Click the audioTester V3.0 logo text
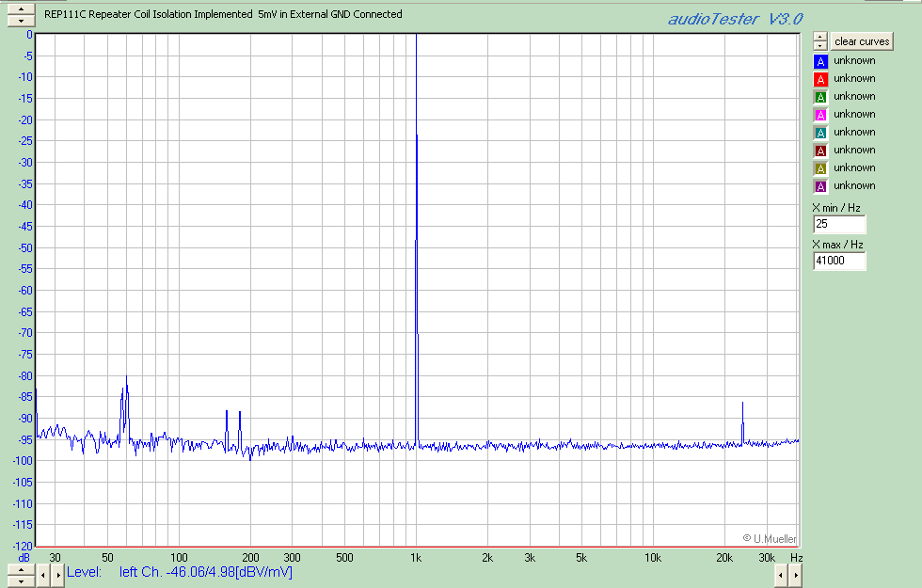Viewport: 922px width, 588px height. (735, 19)
